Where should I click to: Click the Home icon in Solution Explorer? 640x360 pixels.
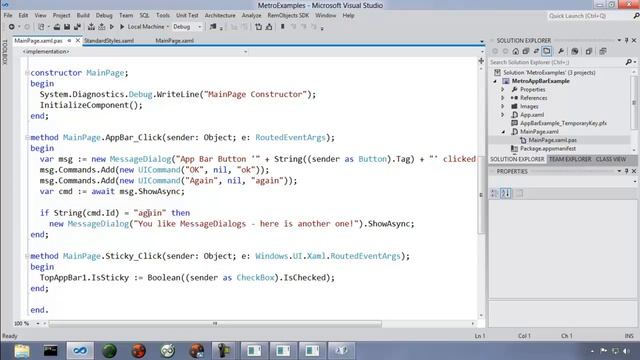click(516, 51)
